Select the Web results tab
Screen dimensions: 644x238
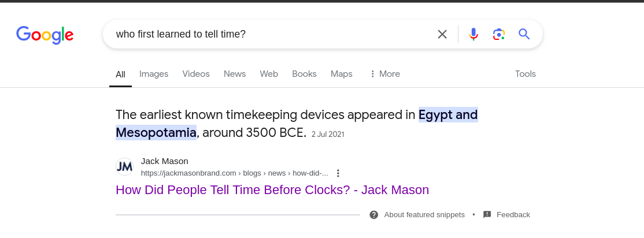click(x=269, y=74)
